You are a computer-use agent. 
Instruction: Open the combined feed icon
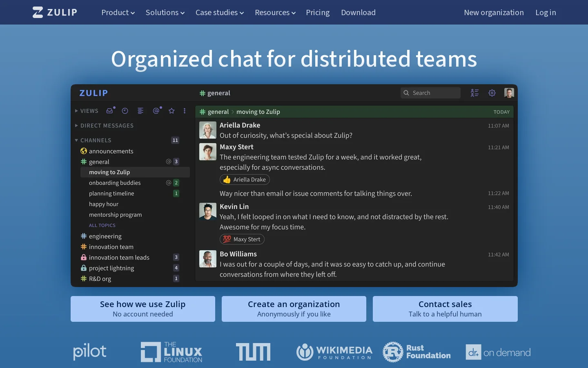coord(140,111)
